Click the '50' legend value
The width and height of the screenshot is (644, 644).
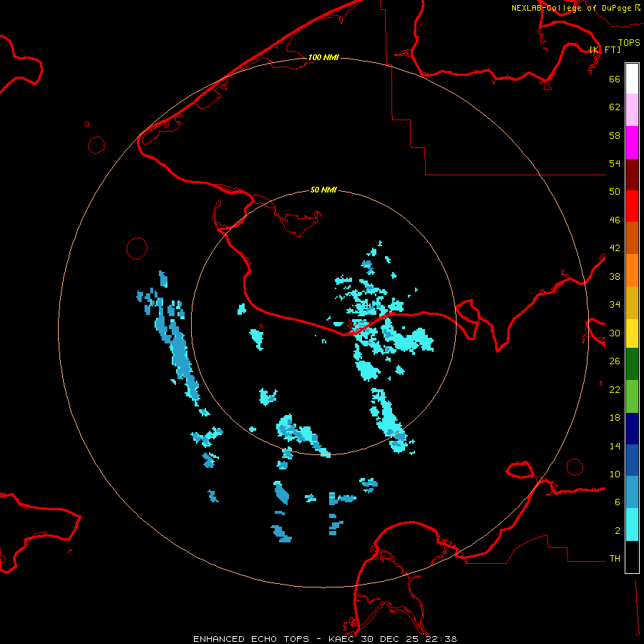[x=615, y=192]
